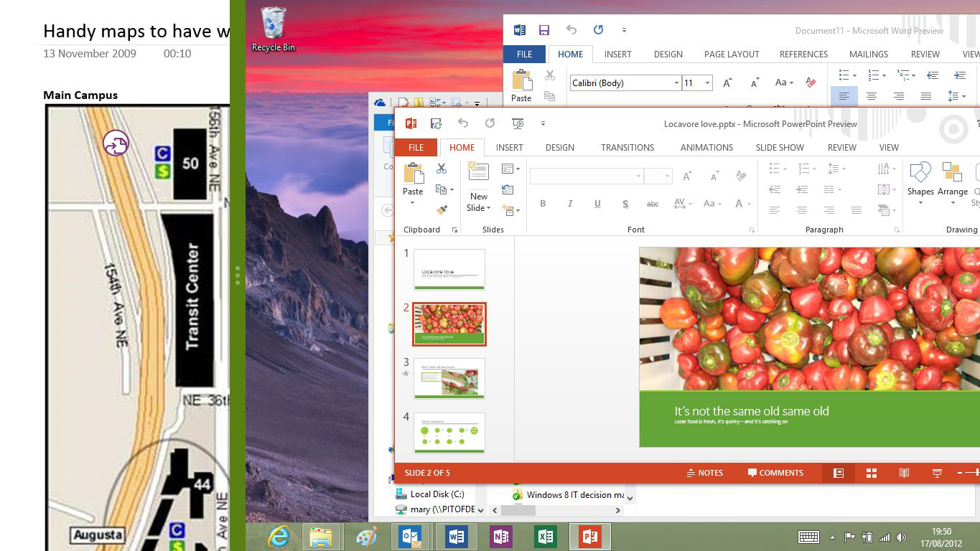This screenshot has height=551, width=980.
Task: Click NOTES button in PowerPoint status bar
Action: coord(704,473)
